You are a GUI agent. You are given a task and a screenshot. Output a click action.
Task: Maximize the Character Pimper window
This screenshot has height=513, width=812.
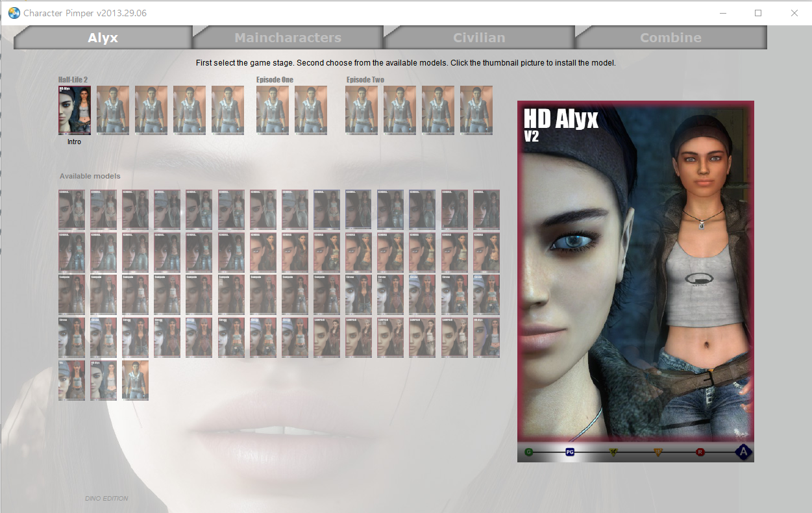(757, 13)
